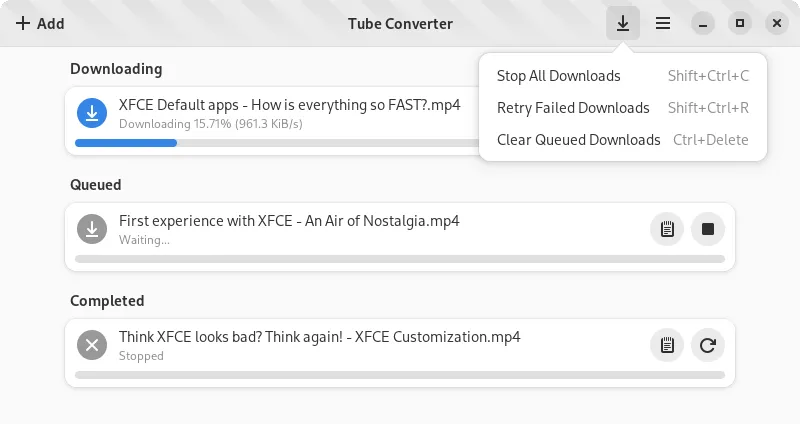
Task: Choose Retry Failed Downloads option
Action: tap(573, 108)
